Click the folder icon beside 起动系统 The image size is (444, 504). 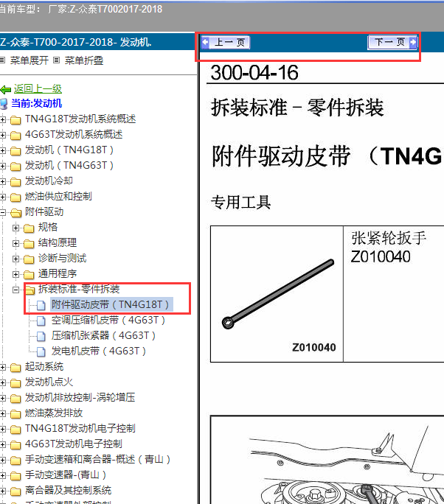tap(15, 366)
